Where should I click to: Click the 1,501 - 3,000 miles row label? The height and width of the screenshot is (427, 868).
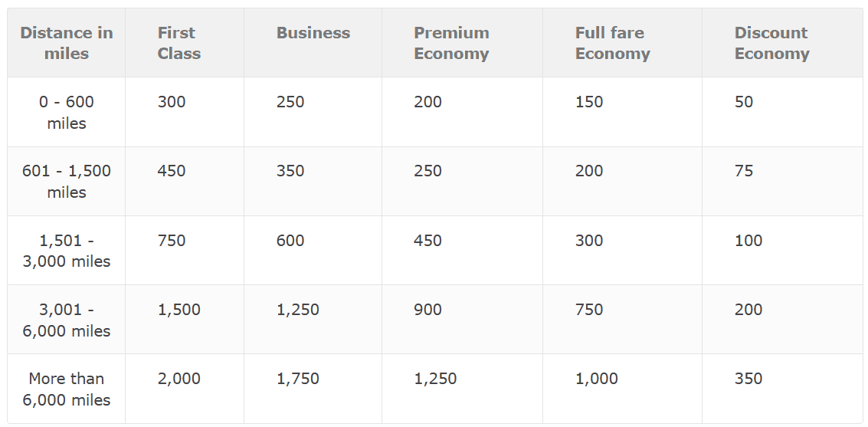point(67,251)
